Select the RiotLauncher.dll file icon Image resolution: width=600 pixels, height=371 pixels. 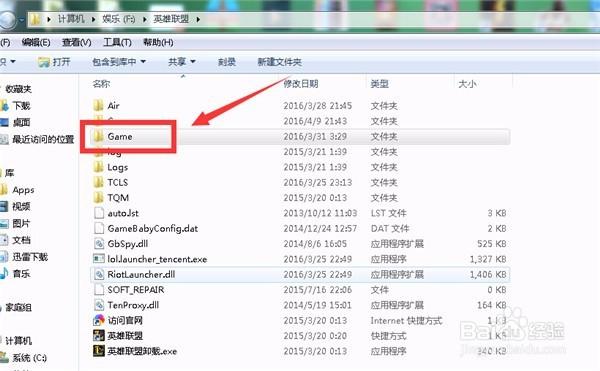tap(99, 274)
